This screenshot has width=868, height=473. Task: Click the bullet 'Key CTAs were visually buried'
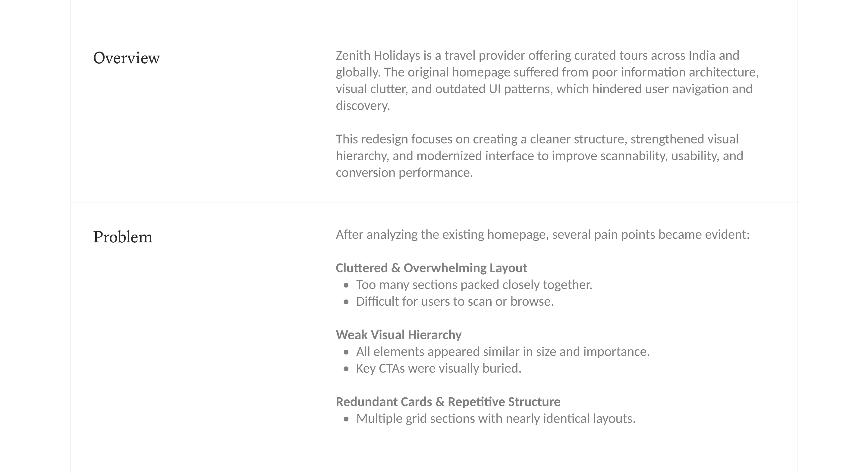[439, 368]
